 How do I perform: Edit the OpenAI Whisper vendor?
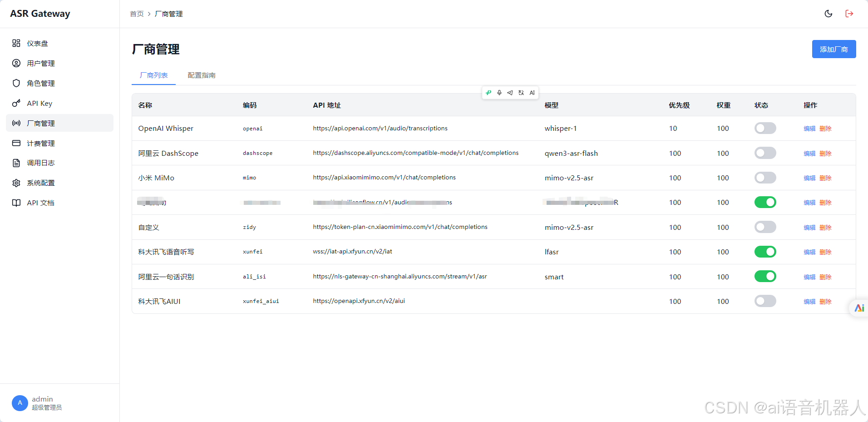[x=809, y=129]
